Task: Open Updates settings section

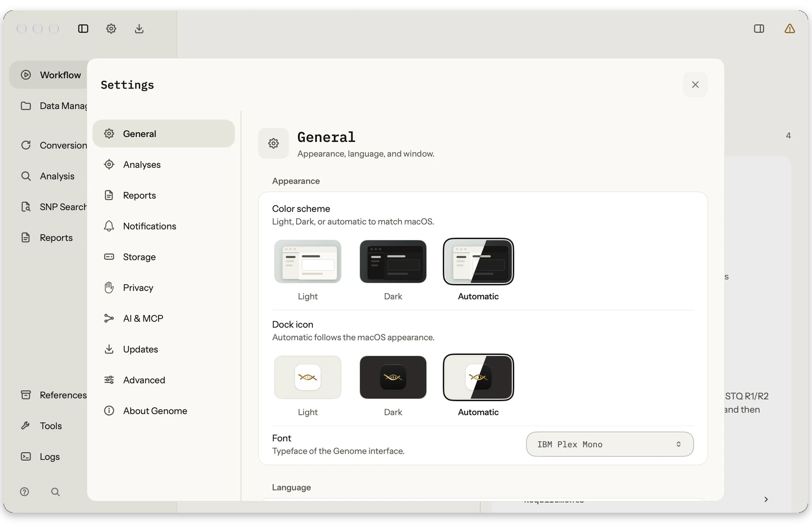Action: [163, 349]
